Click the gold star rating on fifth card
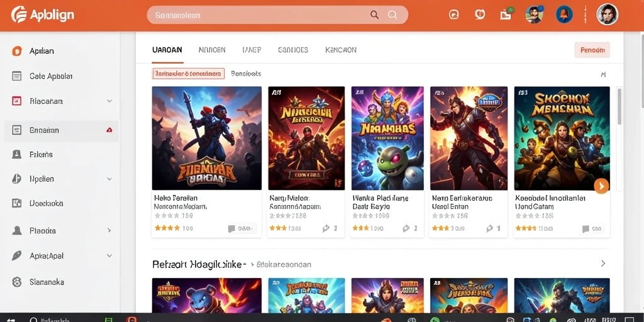Image resolution: width=644 pixels, height=322 pixels. (526, 228)
